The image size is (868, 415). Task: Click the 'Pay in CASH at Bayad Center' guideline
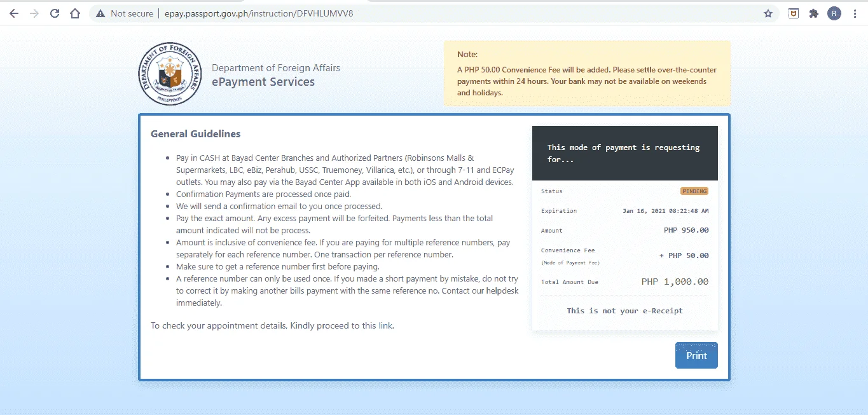pyautogui.click(x=345, y=170)
